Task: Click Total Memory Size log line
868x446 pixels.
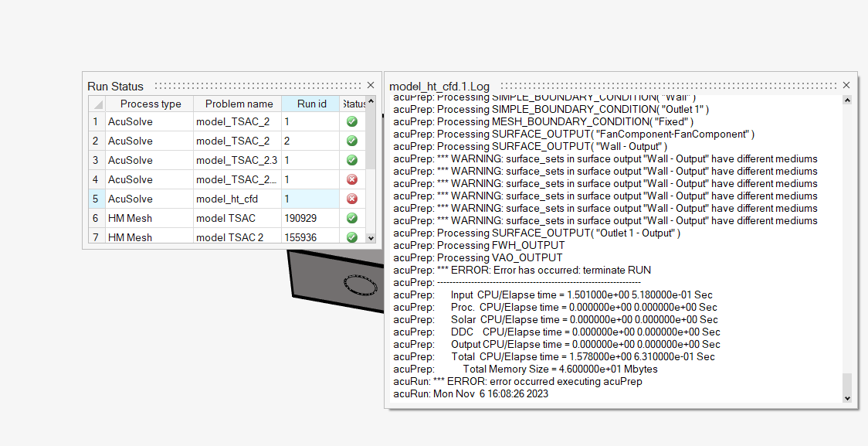Action: click(525, 369)
